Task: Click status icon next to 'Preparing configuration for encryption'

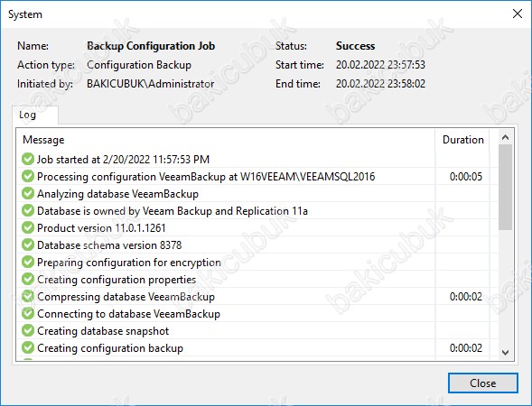Action: (28, 262)
